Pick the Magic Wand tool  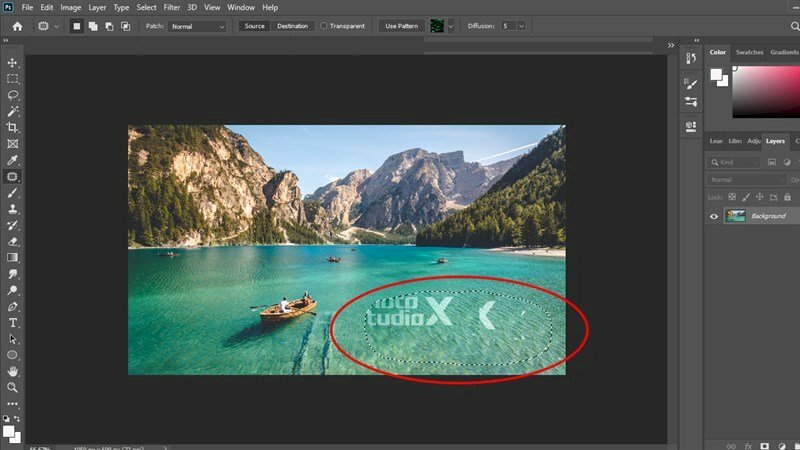coord(13,111)
